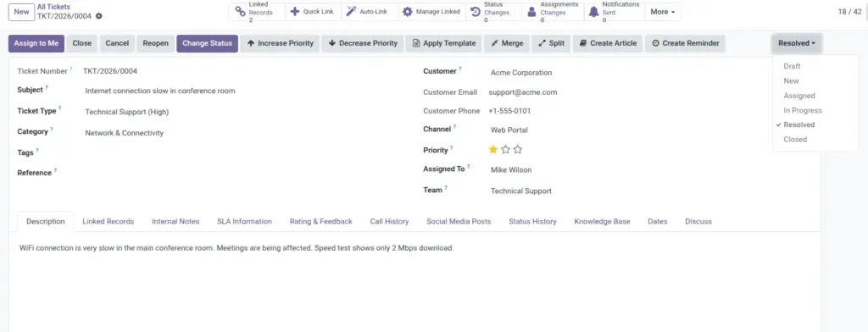Open the Discuss tab
The image size is (868, 332).
click(x=698, y=221)
